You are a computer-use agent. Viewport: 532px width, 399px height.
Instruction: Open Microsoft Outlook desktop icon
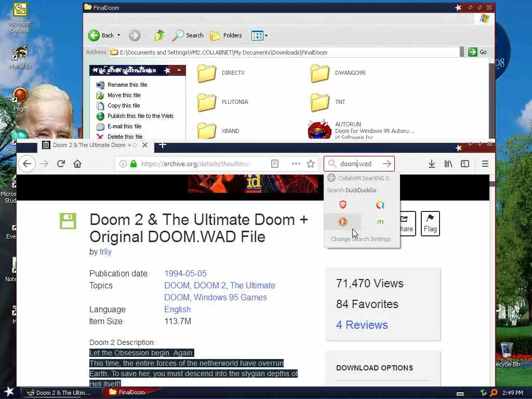20,18
